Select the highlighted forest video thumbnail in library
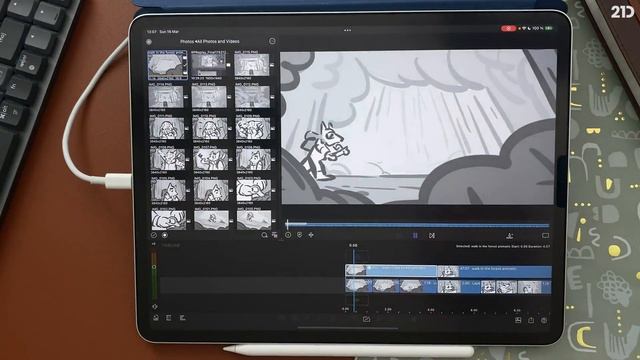 pyautogui.click(x=167, y=65)
